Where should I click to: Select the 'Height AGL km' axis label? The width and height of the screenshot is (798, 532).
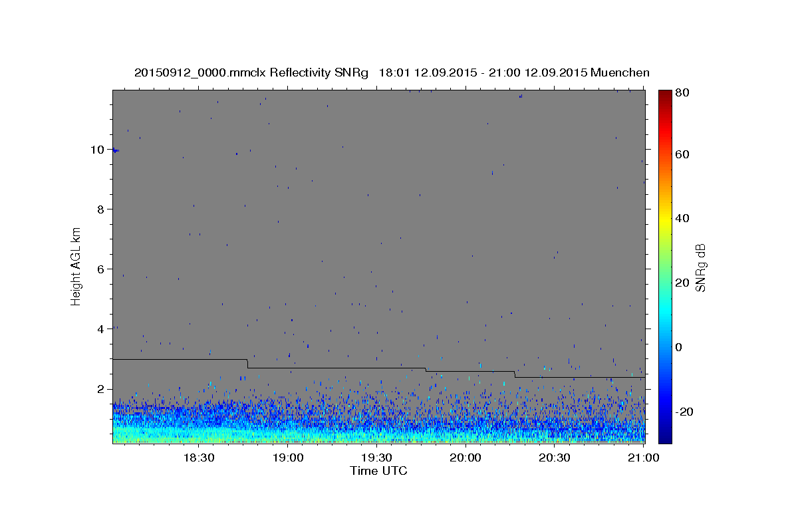pyautogui.click(x=76, y=266)
